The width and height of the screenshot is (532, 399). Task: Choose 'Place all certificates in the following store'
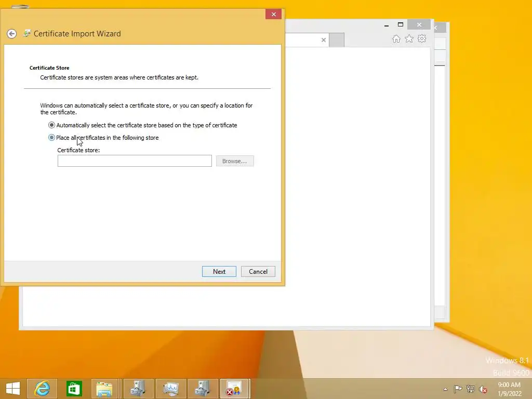point(103,137)
